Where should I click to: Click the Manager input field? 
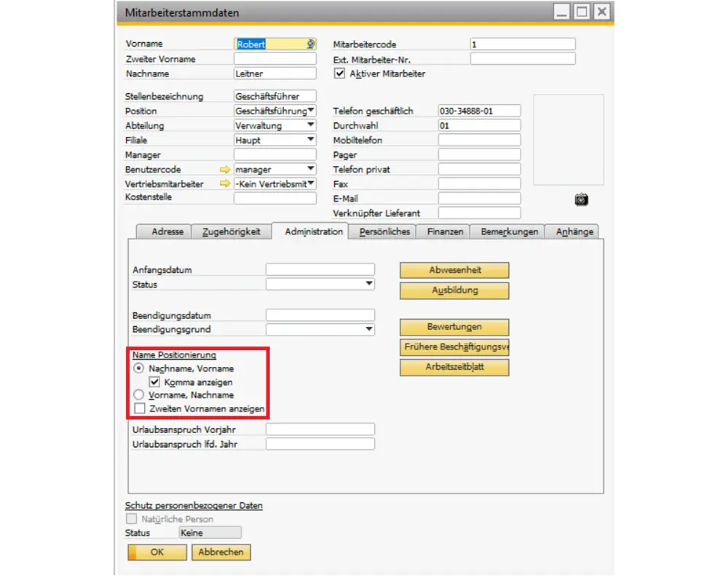click(x=275, y=154)
